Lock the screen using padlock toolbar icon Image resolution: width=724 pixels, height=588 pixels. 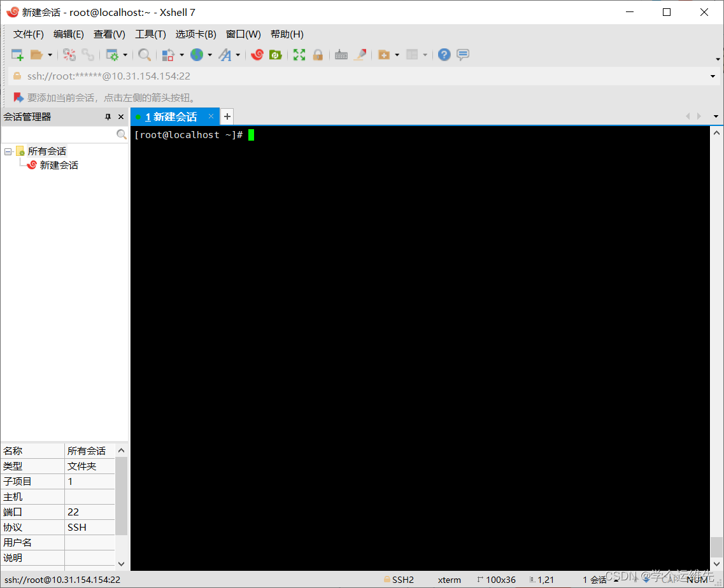pyautogui.click(x=318, y=55)
